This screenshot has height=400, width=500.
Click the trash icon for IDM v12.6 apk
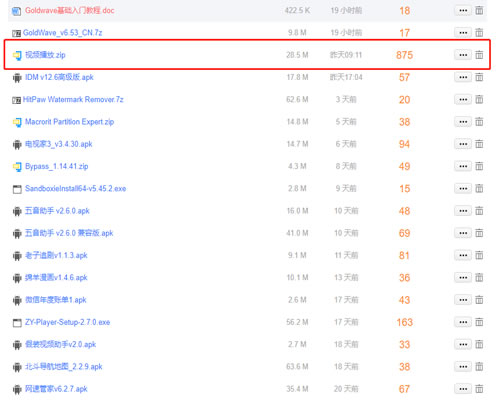(479, 77)
